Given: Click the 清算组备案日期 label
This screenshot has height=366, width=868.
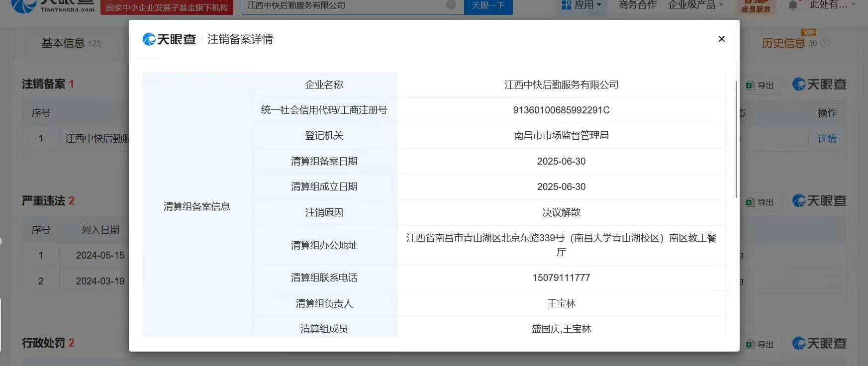Looking at the screenshot, I should click(324, 161).
